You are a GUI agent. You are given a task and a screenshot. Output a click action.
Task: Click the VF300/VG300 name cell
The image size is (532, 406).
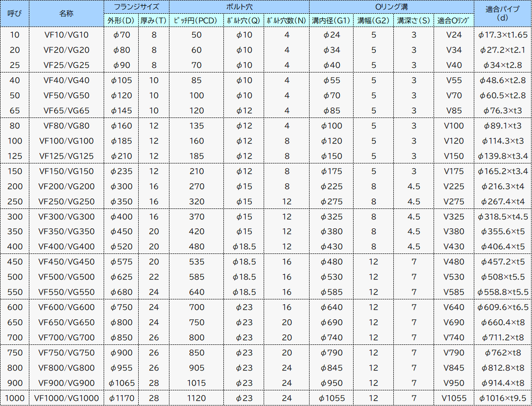pyautogui.click(x=66, y=217)
